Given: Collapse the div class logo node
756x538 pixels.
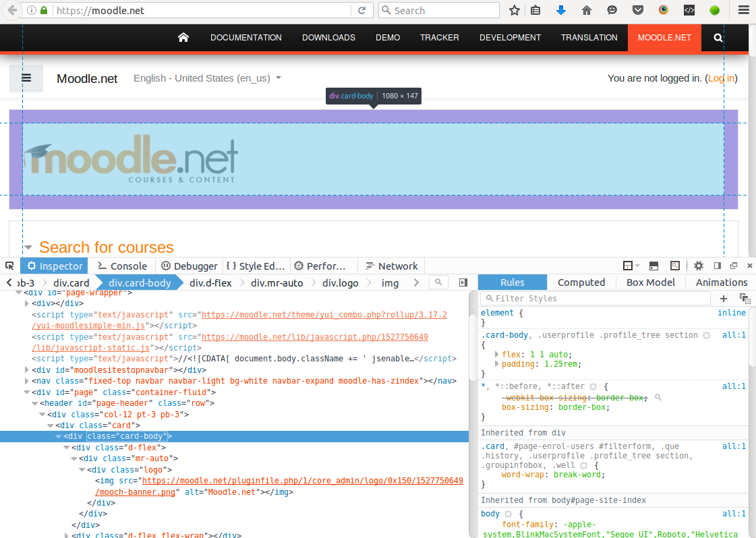Looking at the screenshot, I should pyautogui.click(x=82, y=469).
